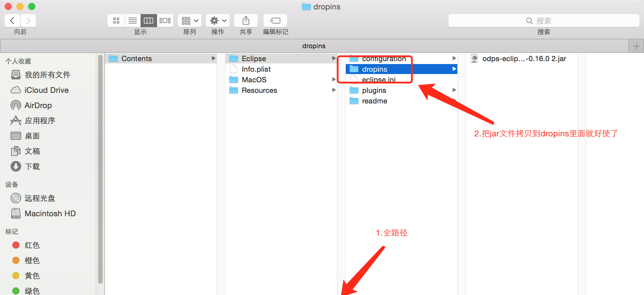Expand MacOS folder disclosure arrow
The height and width of the screenshot is (295, 644).
point(334,80)
